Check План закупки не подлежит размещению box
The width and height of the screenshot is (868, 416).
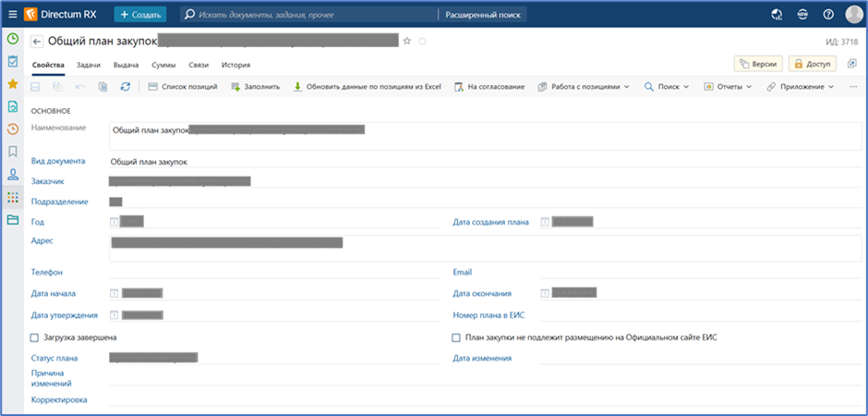tap(456, 337)
